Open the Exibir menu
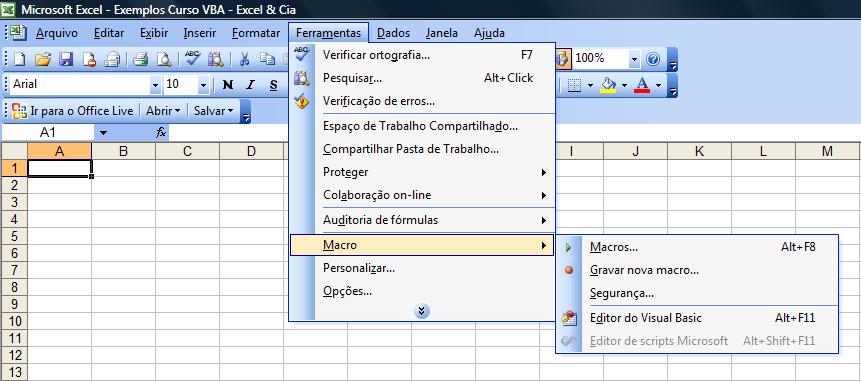 154,33
